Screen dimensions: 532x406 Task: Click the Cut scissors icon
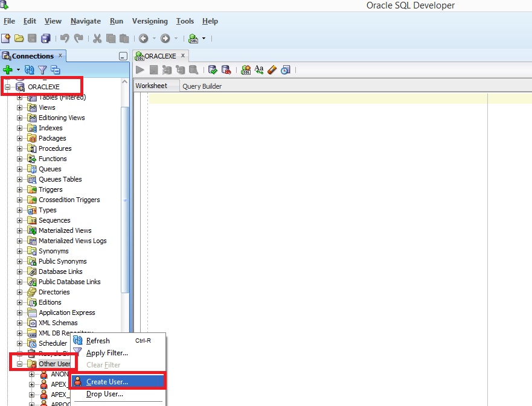click(97, 38)
